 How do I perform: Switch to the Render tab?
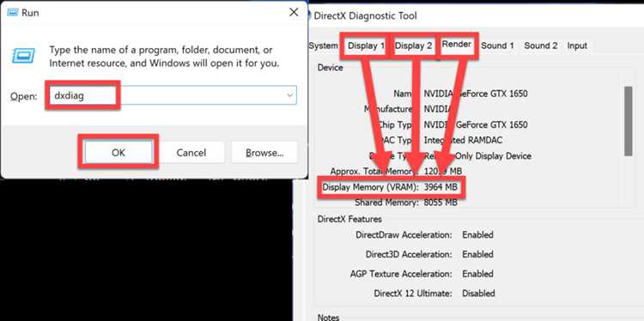coord(456,45)
